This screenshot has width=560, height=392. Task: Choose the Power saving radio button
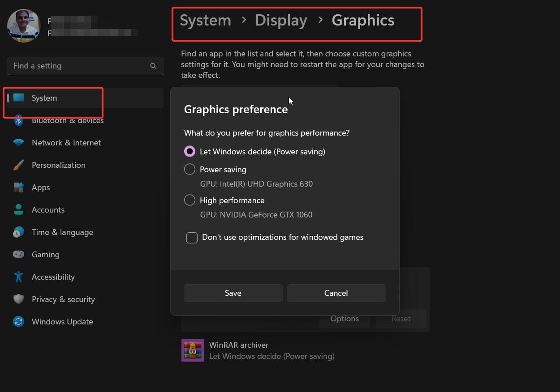click(x=190, y=170)
